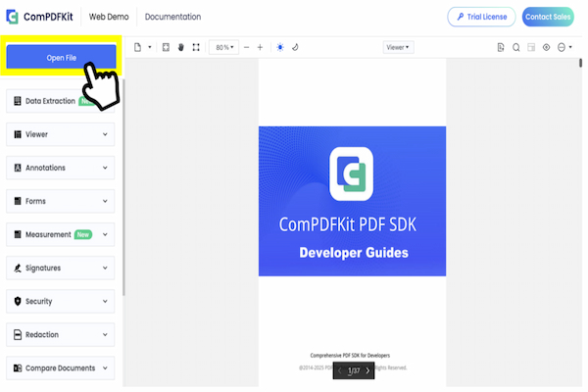Expand the Forms sidebar section
The height and width of the screenshot is (392, 588).
pos(61,201)
